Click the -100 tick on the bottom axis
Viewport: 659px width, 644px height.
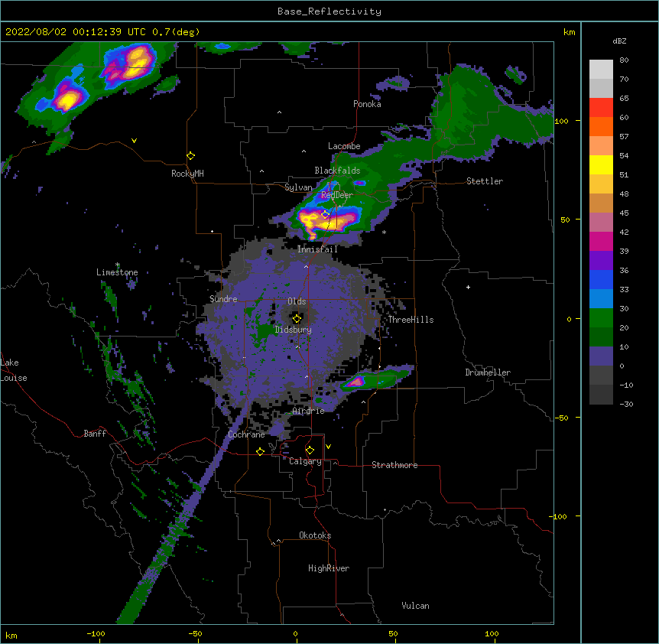96,633
